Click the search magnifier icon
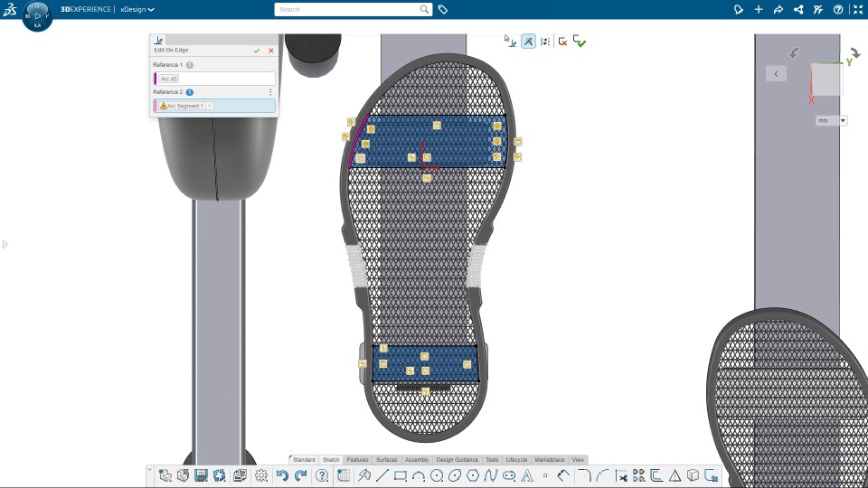The width and height of the screenshot is (868, 488). coord(424,9)
